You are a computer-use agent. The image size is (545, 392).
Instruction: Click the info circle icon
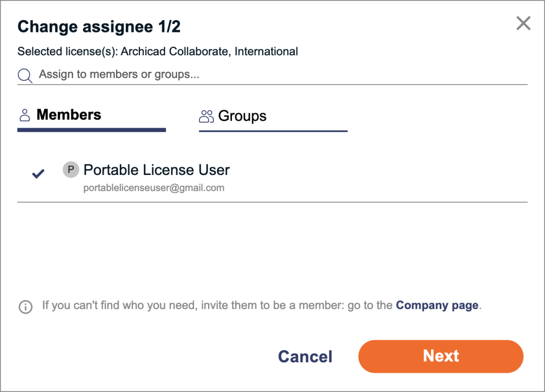(26, 307)
